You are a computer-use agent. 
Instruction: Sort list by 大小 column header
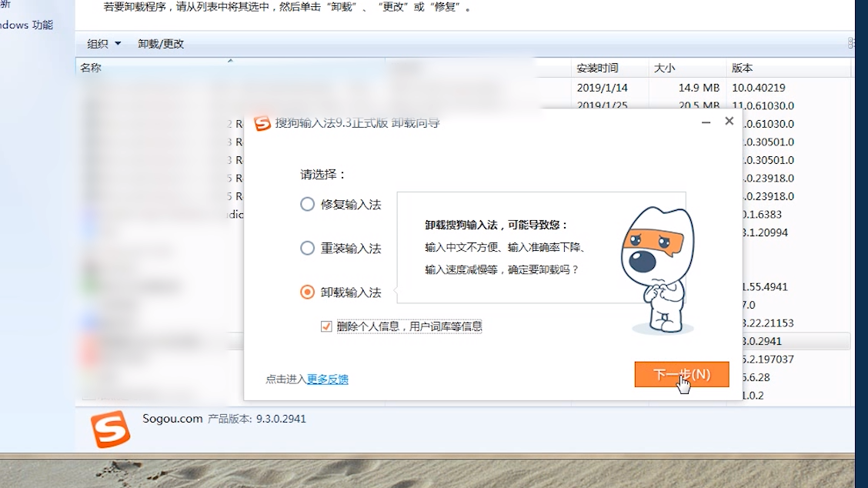pos(686,69)
